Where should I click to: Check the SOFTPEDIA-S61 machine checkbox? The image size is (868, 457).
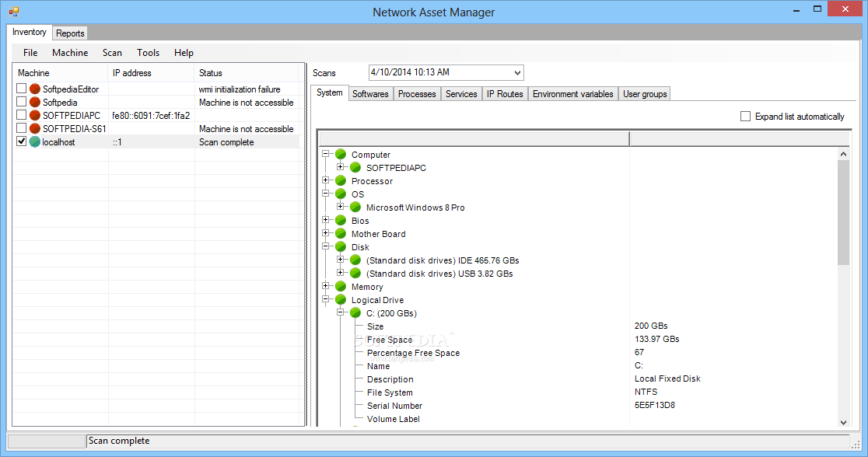[21, 128]
